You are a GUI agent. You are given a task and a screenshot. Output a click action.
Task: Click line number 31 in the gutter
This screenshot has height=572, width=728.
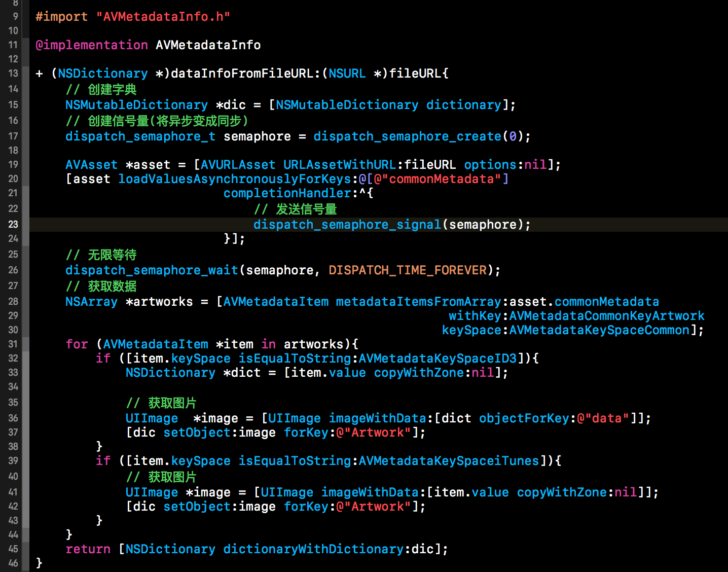pos(13,344)
